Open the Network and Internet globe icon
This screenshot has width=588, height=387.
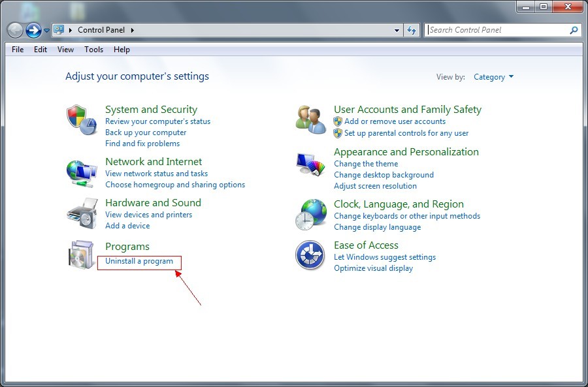(x=82, y=174)
